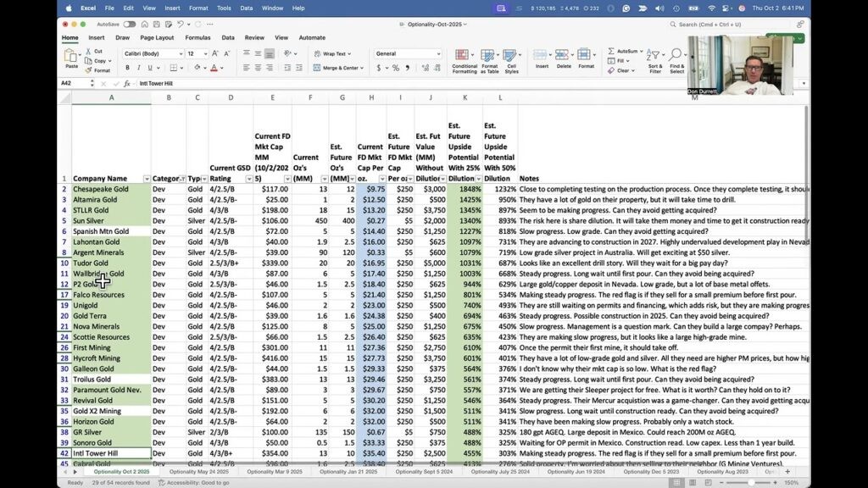Align cell text to bottom

(270, 53)
